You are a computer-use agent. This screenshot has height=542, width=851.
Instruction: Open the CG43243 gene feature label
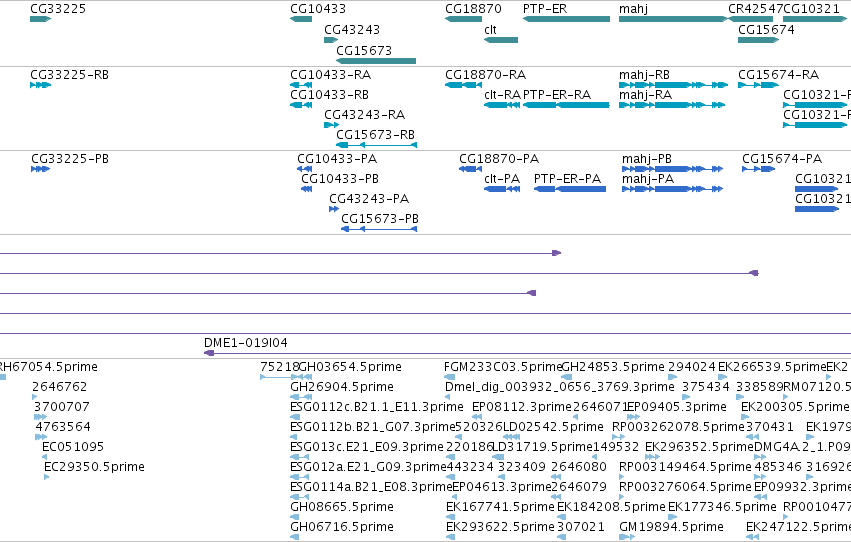point(352,30)
